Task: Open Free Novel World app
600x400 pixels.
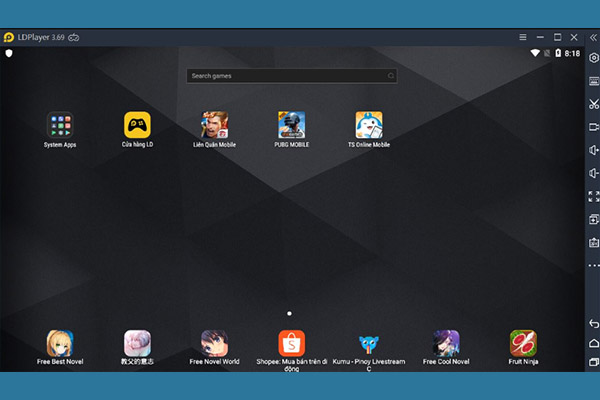Action: [215, 343]
